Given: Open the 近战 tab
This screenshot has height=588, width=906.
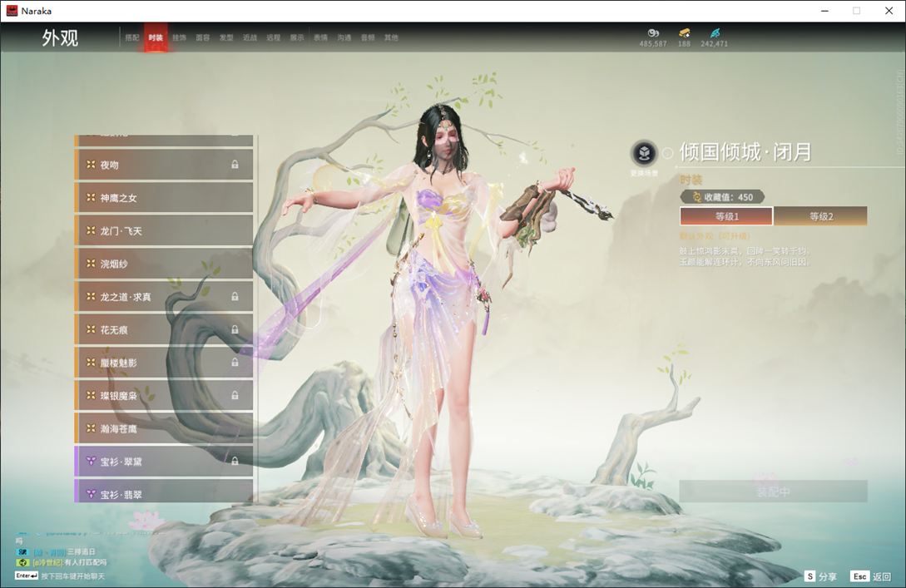Looking at the screenshot, I should (x=250, y=37).
